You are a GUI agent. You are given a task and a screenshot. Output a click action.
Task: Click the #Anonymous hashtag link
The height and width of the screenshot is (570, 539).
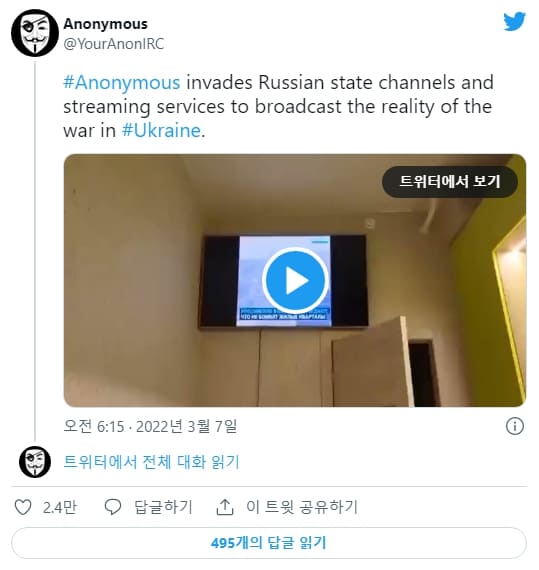122,83
